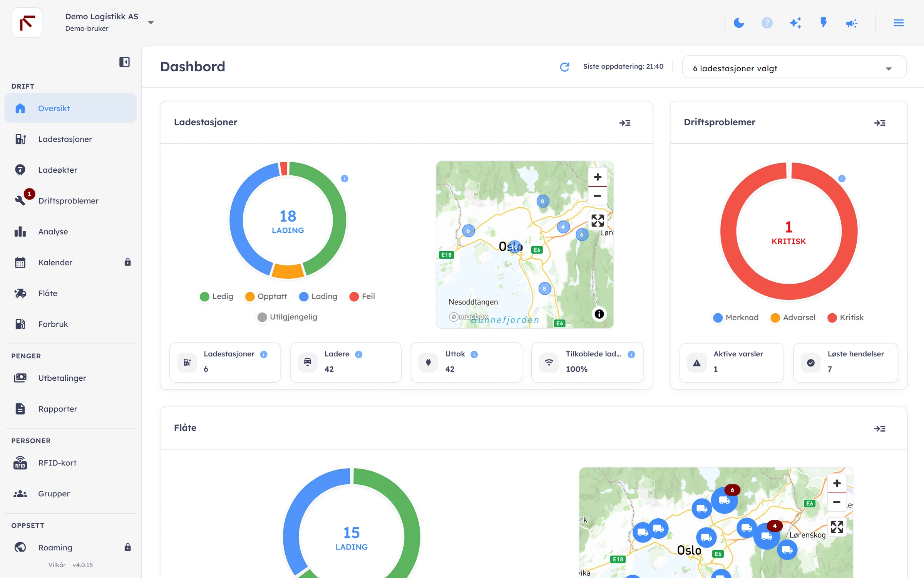Click the AI sparkles icon in header

click(795, 23)
